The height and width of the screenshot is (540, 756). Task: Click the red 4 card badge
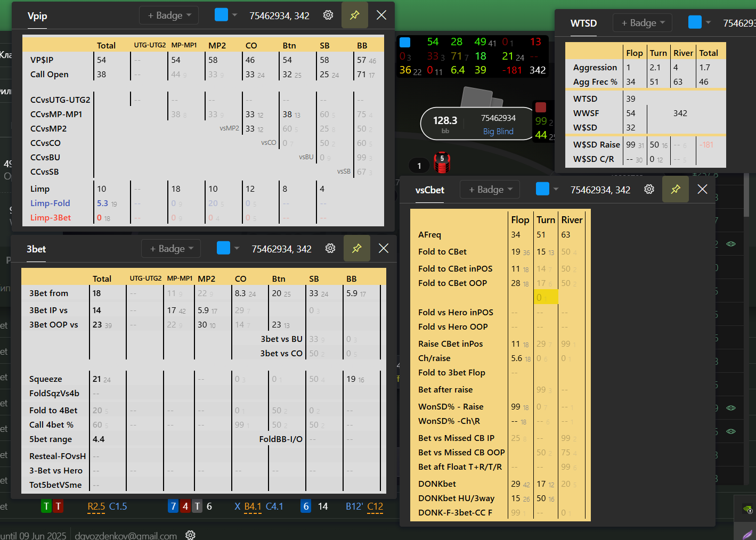click(185, 506)
